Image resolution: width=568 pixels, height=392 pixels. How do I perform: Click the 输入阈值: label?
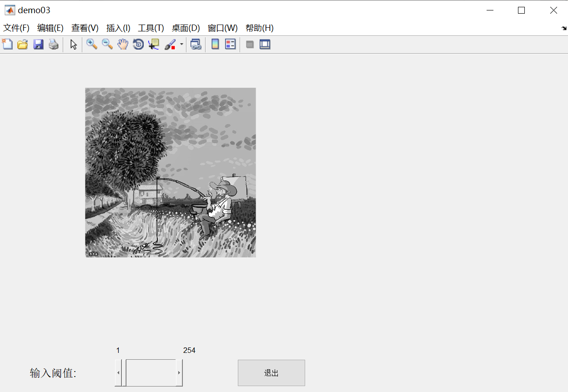click(x=53, y=373)
